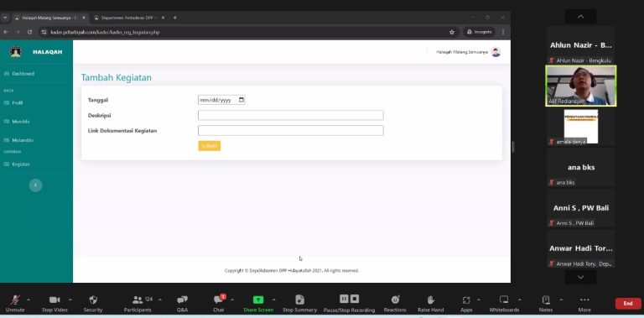Close the Halaqah Malang Semuanya tab
This screenshot has height=318, width=644.
(x=84, y=18)
